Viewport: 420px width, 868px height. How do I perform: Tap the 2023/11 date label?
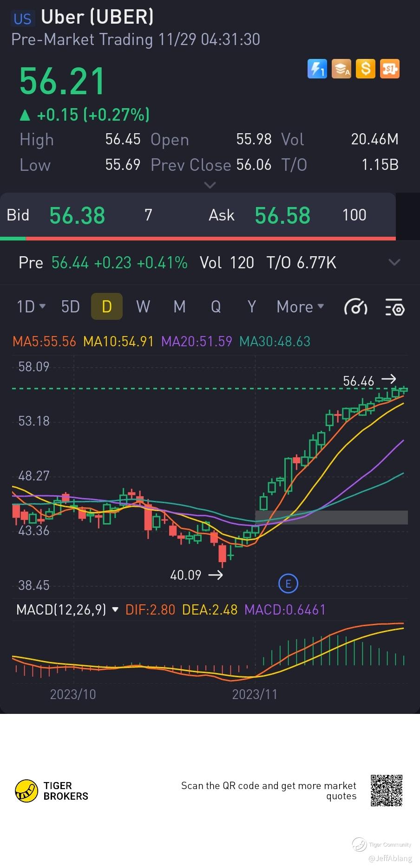(255, 694)
